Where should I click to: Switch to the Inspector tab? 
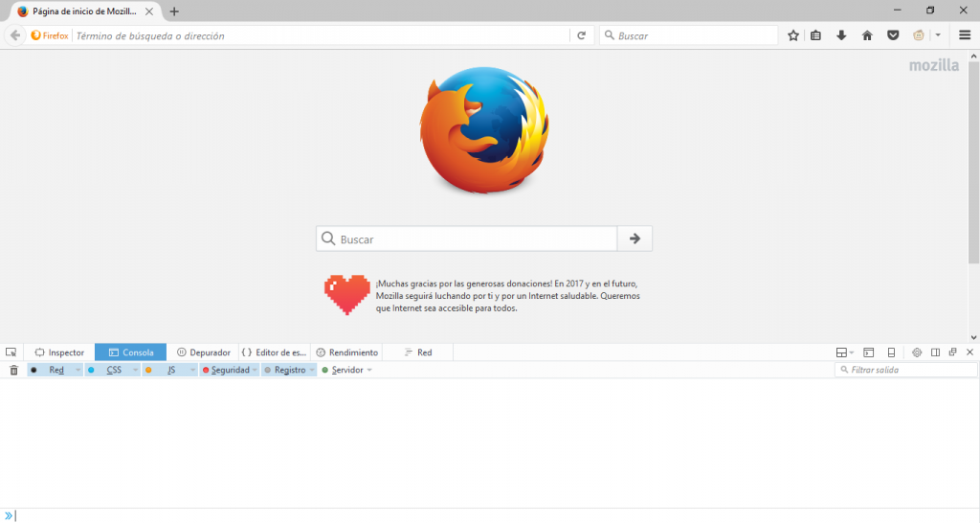(x=59, y=352)
